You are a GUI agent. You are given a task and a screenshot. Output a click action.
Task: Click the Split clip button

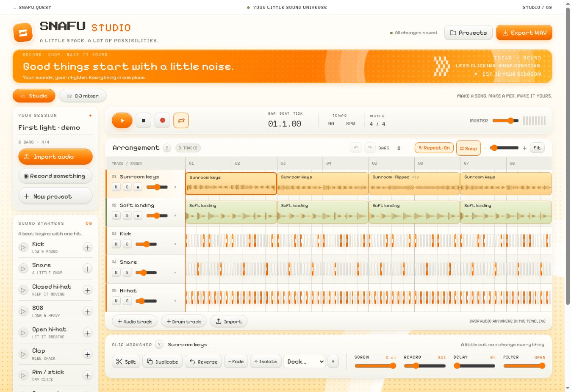point(126,362)
